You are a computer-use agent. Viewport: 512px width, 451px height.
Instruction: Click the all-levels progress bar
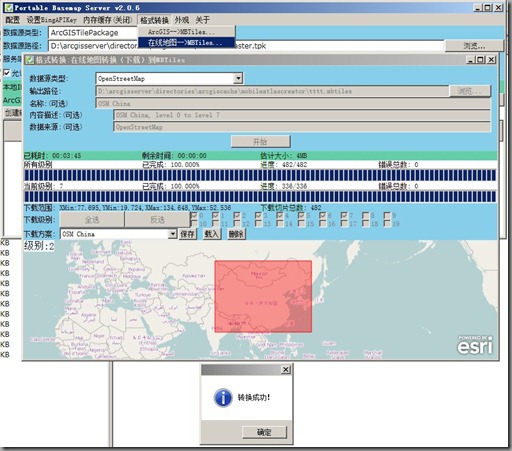tap(260, 175)
